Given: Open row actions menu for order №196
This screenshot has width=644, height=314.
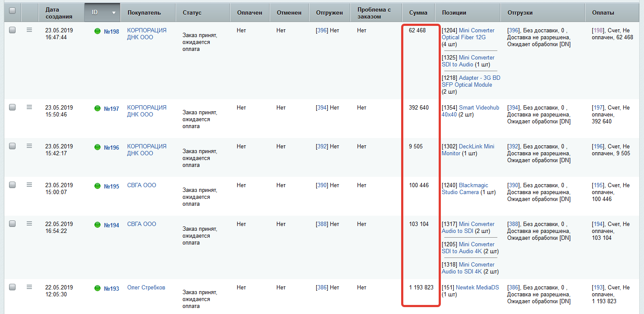Looking at the screenshot, I should point(29,146).
